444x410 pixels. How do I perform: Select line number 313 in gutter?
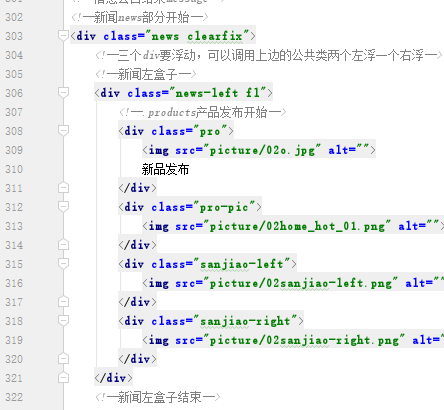pos(14,226)
